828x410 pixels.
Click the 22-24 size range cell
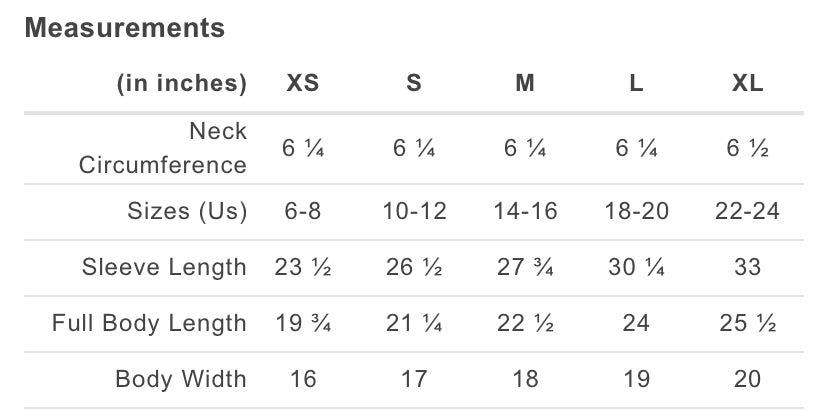(x=747, y=212)
